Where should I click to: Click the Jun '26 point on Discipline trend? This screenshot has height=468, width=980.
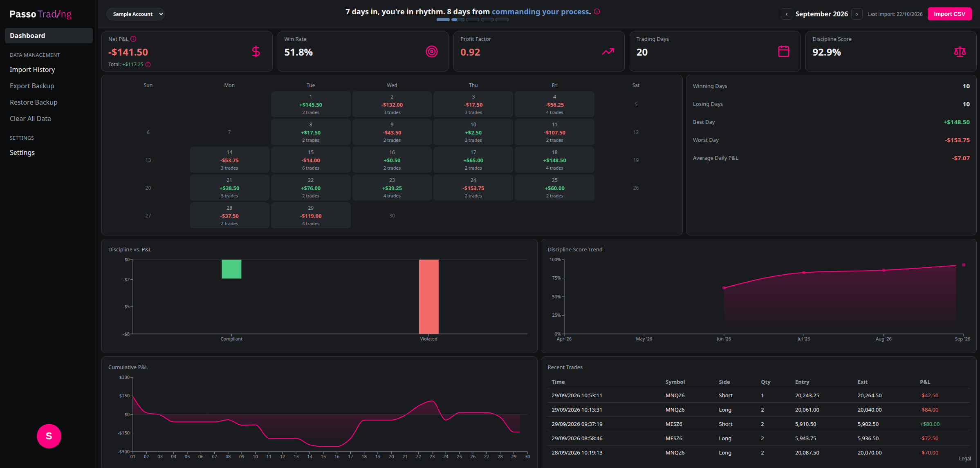[x=724, y=288]
